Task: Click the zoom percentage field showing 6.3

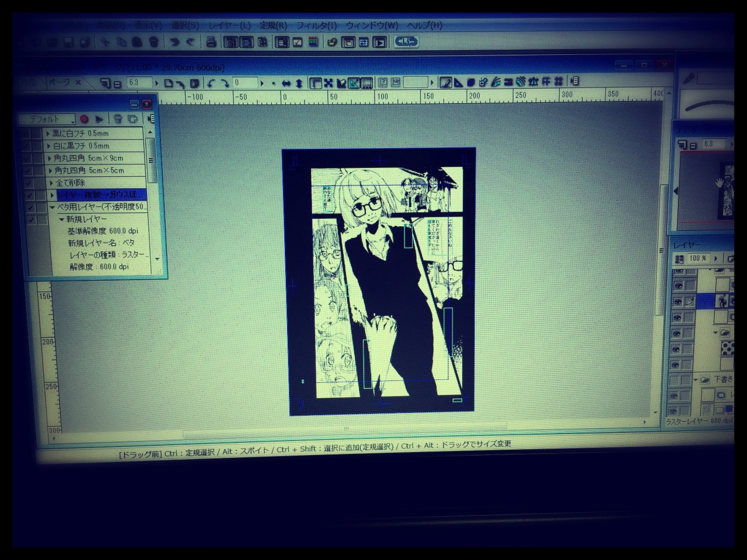Action: click(x=139, y=83)
